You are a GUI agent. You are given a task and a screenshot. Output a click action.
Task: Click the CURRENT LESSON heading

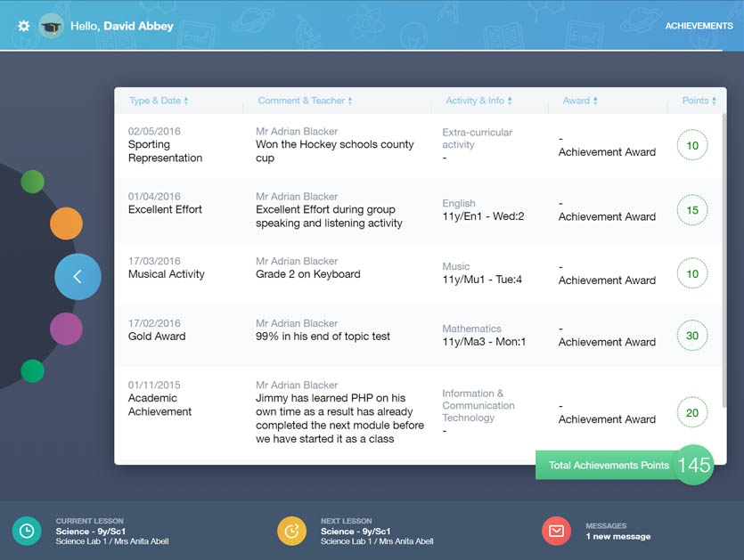pos(89,521)
